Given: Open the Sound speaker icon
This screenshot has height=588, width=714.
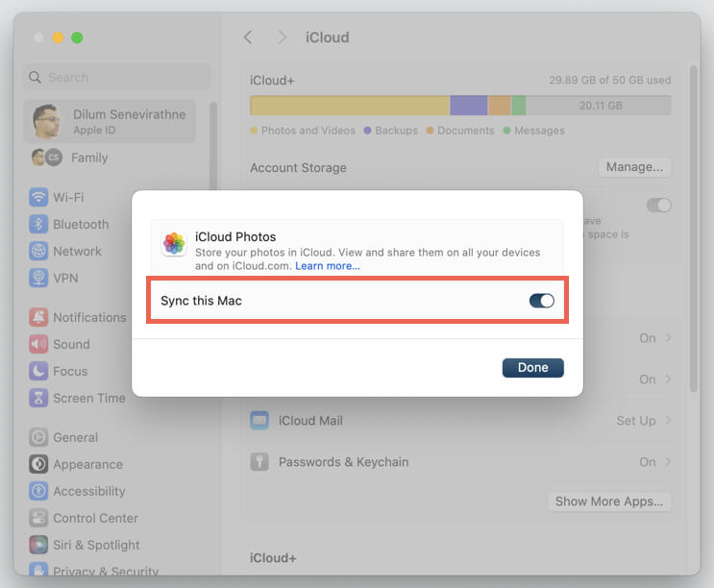Looking at the screenshot, I should [38, 344].
